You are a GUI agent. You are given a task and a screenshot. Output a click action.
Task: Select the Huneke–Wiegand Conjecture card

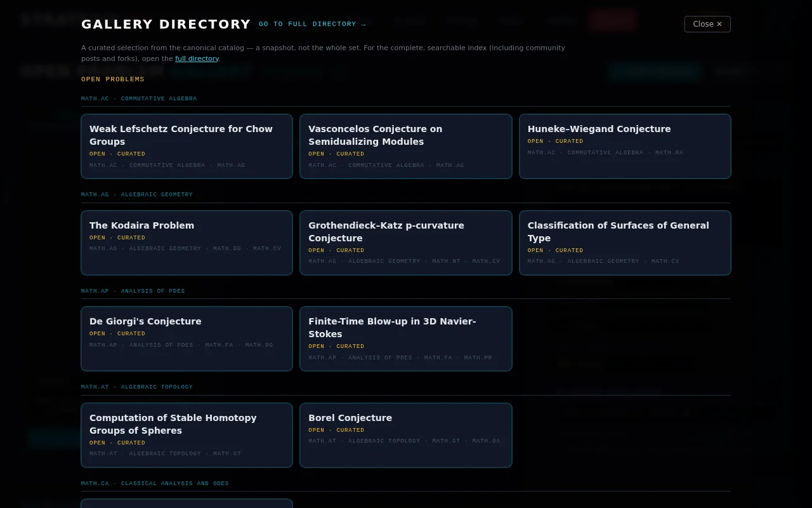click(x=625, y=146)
